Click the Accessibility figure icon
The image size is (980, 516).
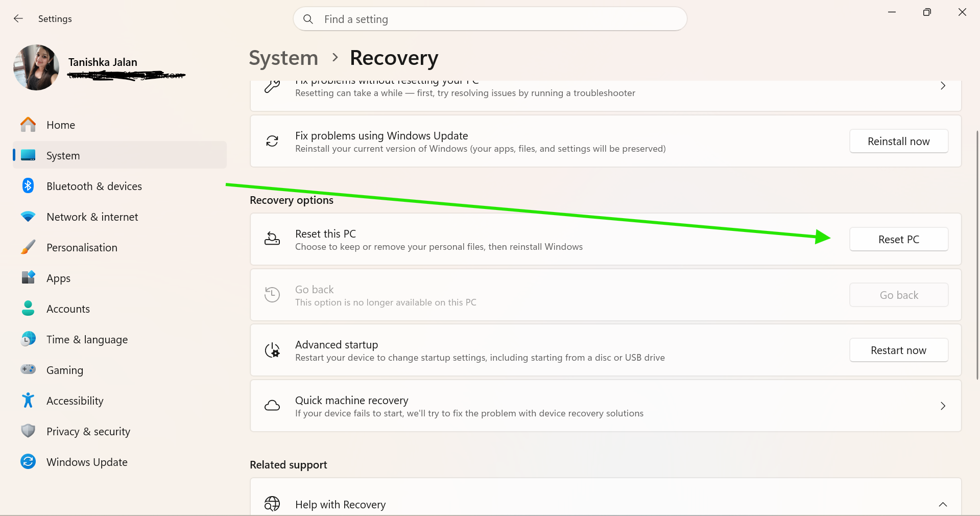coord(28,400)
